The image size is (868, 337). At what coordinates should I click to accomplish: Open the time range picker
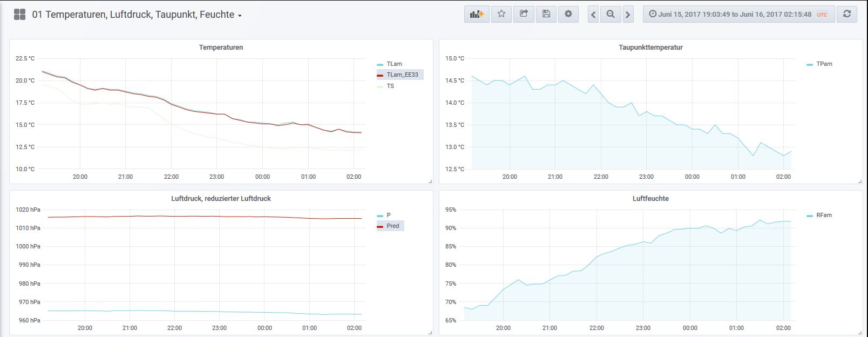click(737, 15)
